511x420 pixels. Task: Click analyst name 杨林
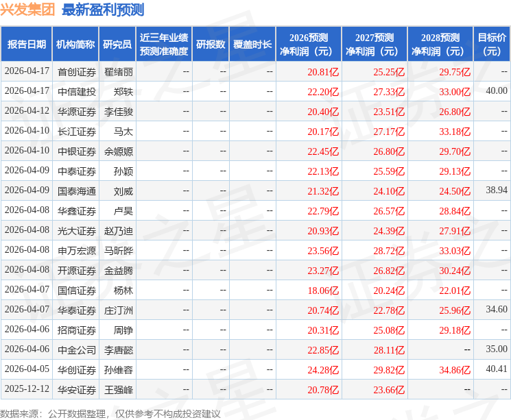coord(123,291)
